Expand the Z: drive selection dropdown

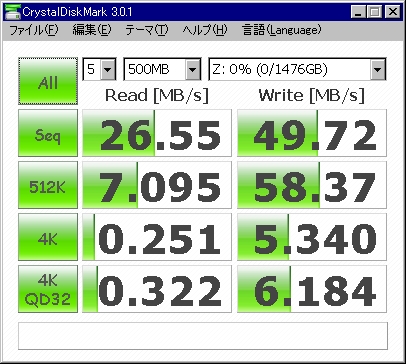click(378, 69)
